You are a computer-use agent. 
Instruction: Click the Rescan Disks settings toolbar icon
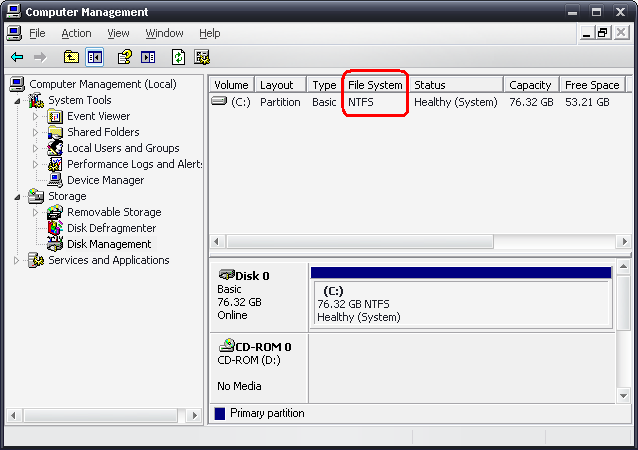point(203,57)
